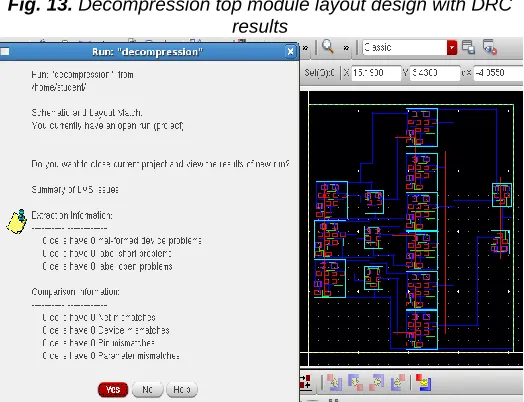
Task: Click the Yes button in decompression dialog
Action: [113, 389]
